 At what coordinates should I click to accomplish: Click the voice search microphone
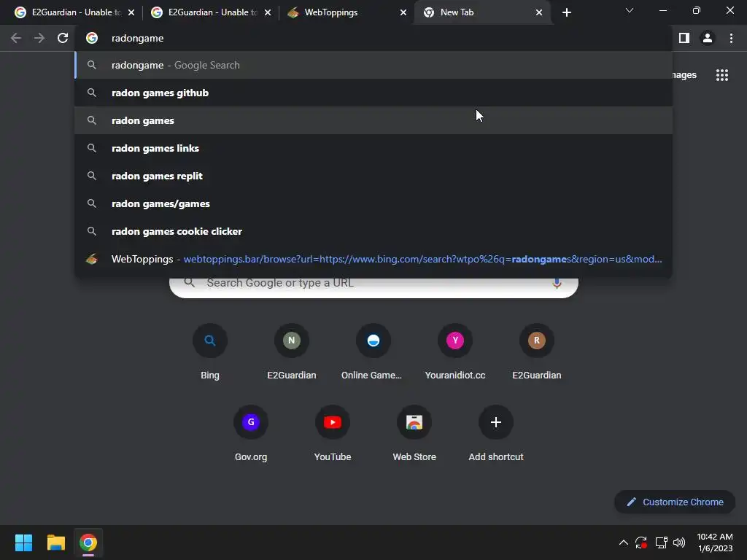(x=557, y=284)
